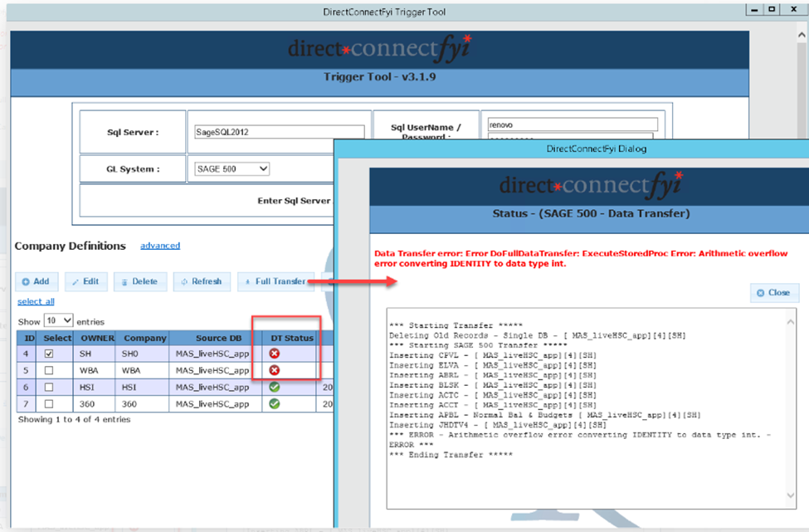Click the green success status for HSI row
This screenshot has height=532, width=809.
tap(275, 387)
